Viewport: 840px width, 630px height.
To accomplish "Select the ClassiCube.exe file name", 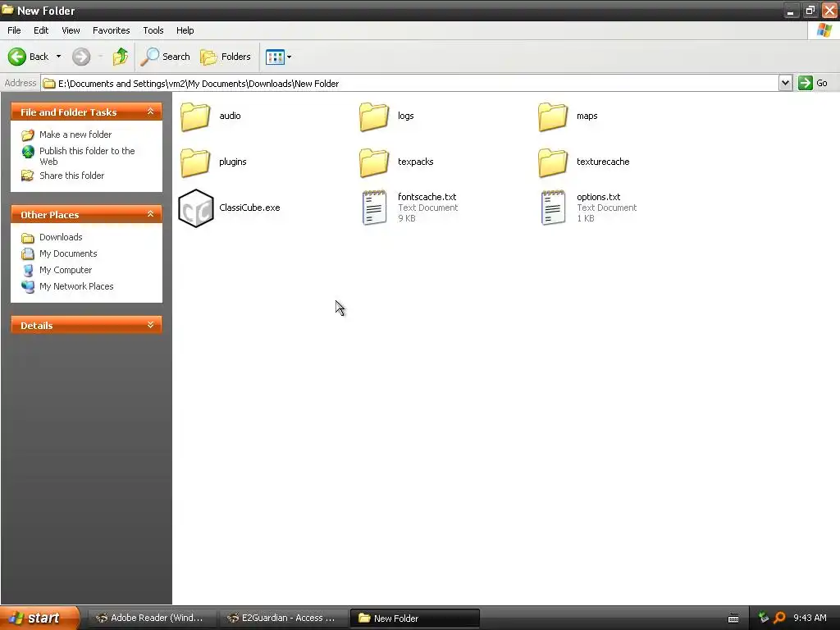I will (x=249, y=208).
